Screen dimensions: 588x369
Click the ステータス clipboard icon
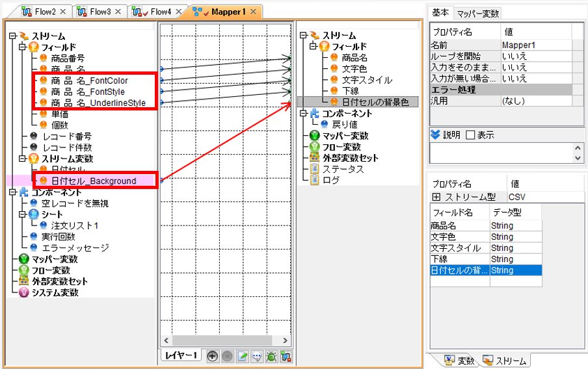click(x=315, y=169)
